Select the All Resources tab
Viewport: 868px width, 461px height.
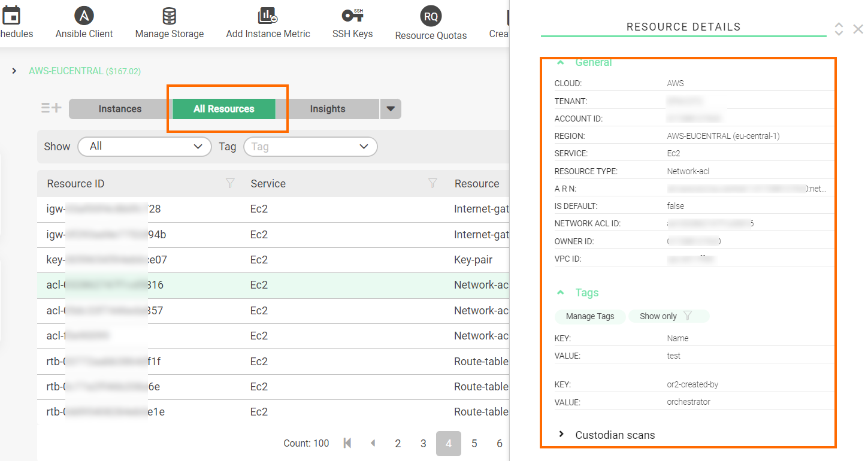(x=224, y=109)
